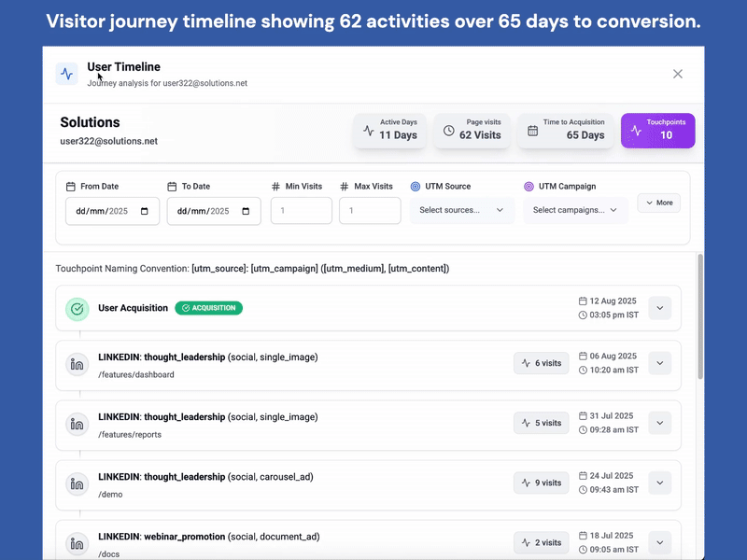The image size is (747, 560).
Task: Click the /features/reports path text
Action: 130,435
